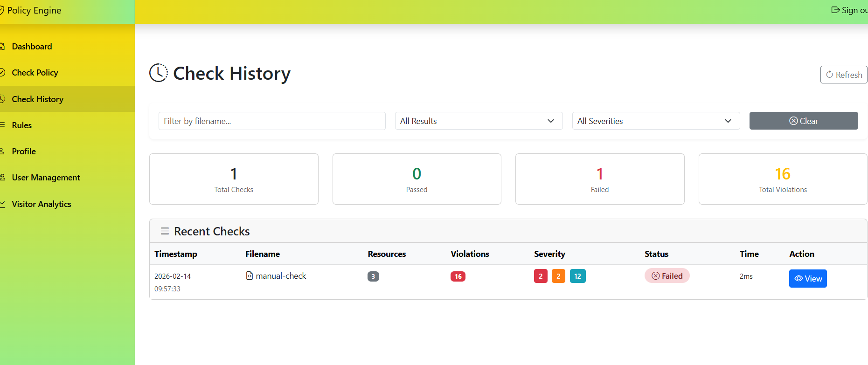Screen dimensions: 868x365
Task: Click the red violations count badge 16
Action: click(x=458, y=276)
